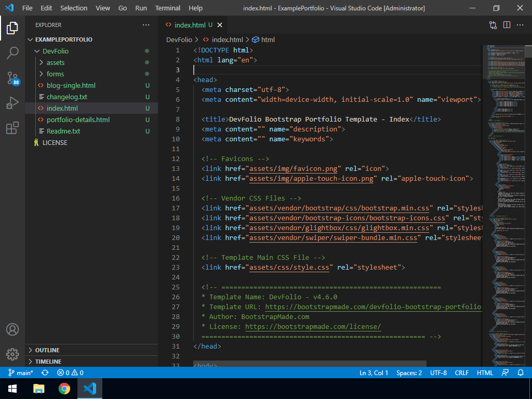Open portfolio-details.html in the explorer
This screenshot has width=532, height=399.
click(78, 119)
